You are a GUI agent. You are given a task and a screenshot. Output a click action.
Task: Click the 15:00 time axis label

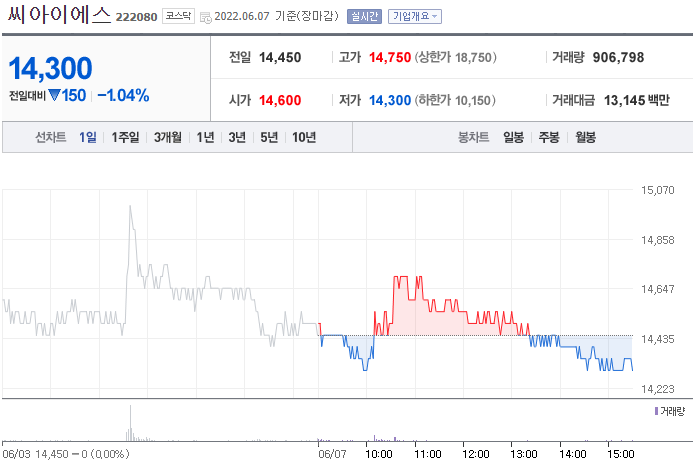(x=621, y=454)
